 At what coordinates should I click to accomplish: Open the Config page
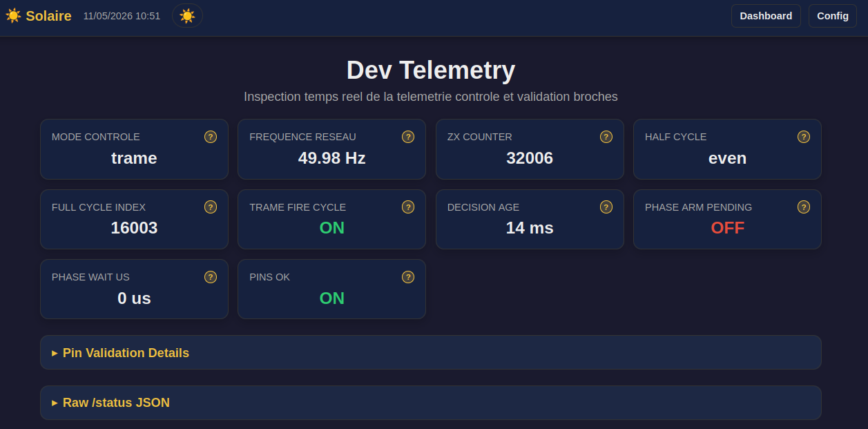click(833, 16)
